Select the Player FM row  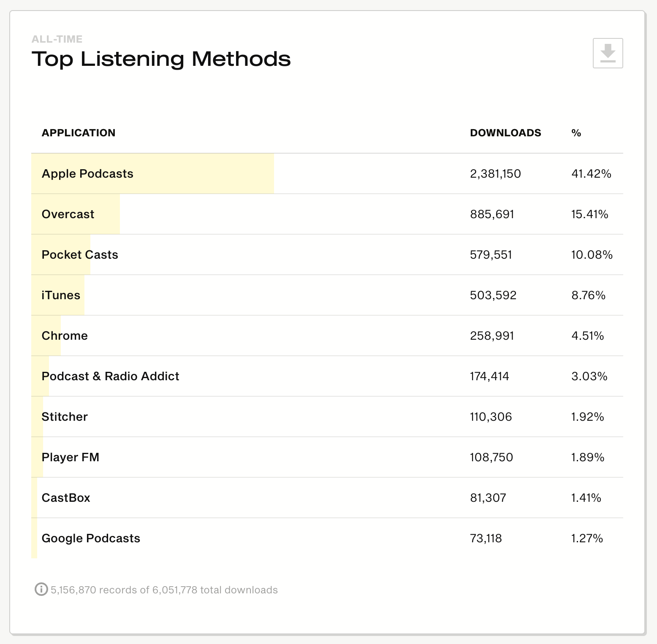[70, 457]
